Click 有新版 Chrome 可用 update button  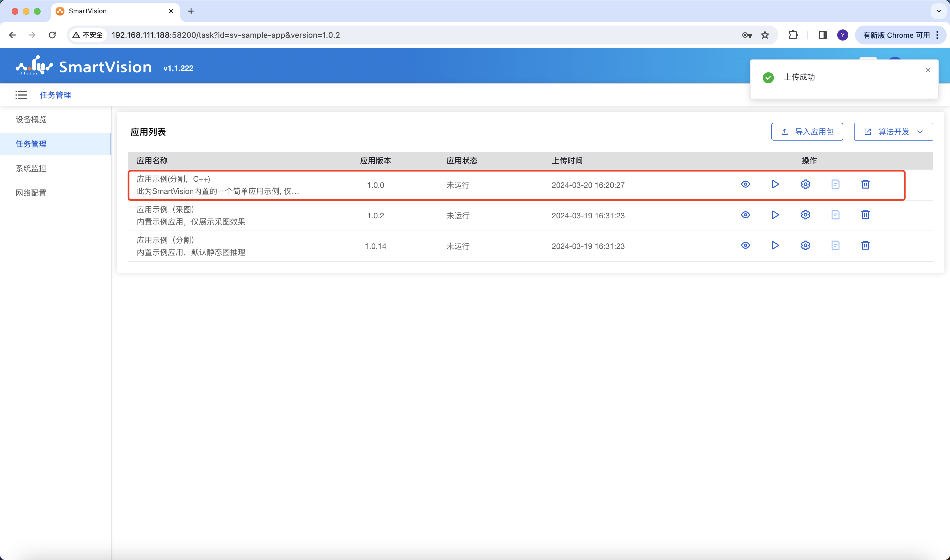coord(896,35)
